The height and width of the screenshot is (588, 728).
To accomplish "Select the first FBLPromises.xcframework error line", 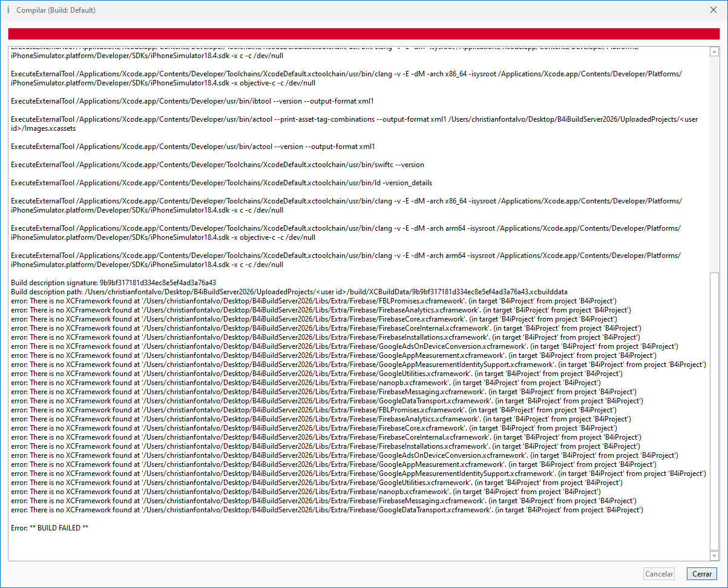I will pos(313,301).
